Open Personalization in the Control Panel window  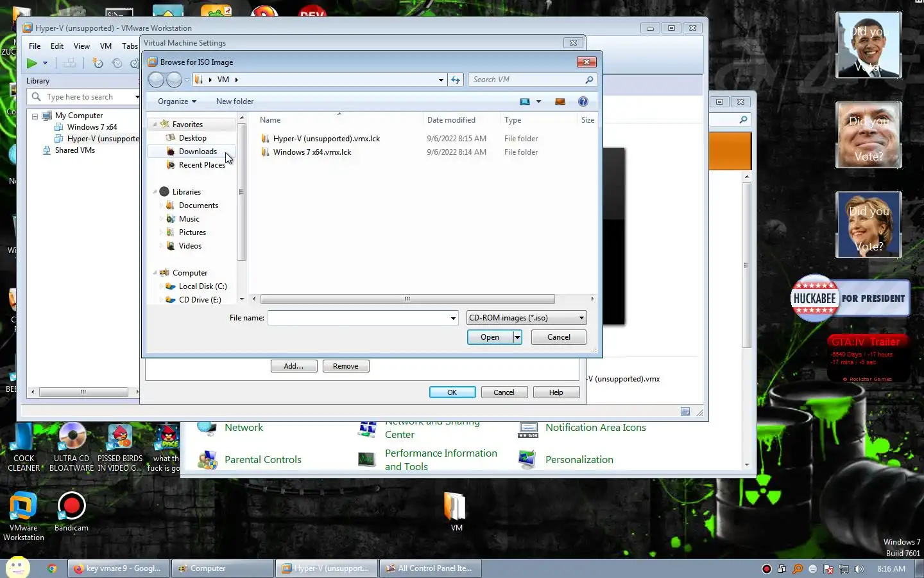coord(579,460)
